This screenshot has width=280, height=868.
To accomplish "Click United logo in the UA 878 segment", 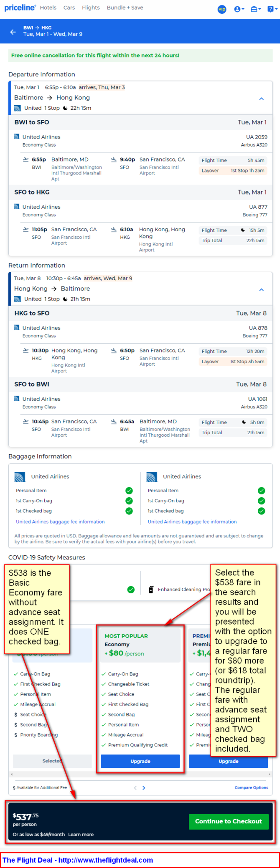I will click(x=16, y=327).
